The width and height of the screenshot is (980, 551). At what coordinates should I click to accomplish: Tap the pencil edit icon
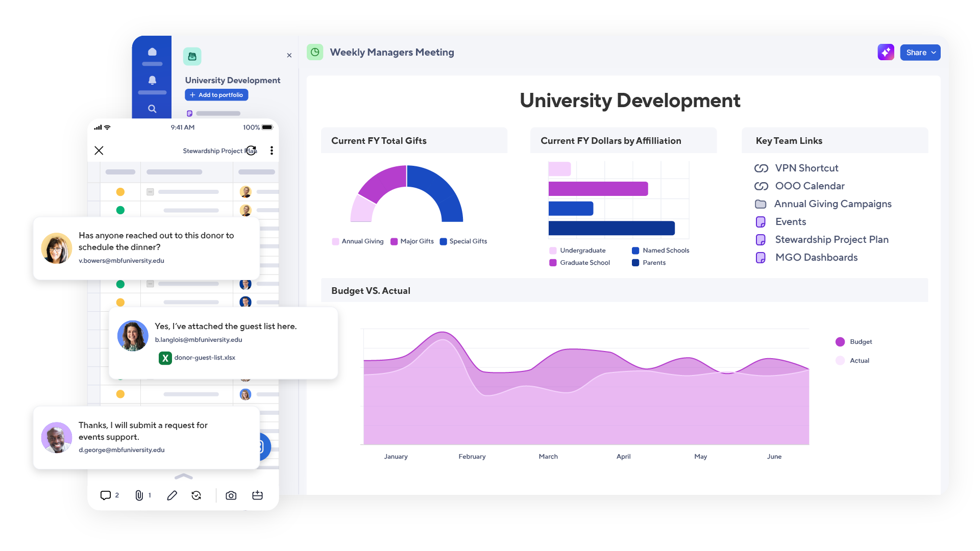pos(172,495)
